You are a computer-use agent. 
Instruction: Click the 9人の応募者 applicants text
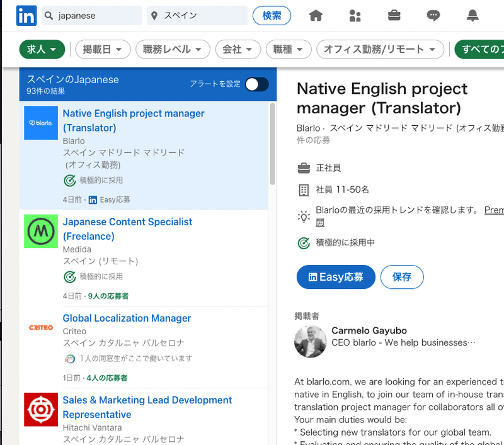click(x=108, y=296)
